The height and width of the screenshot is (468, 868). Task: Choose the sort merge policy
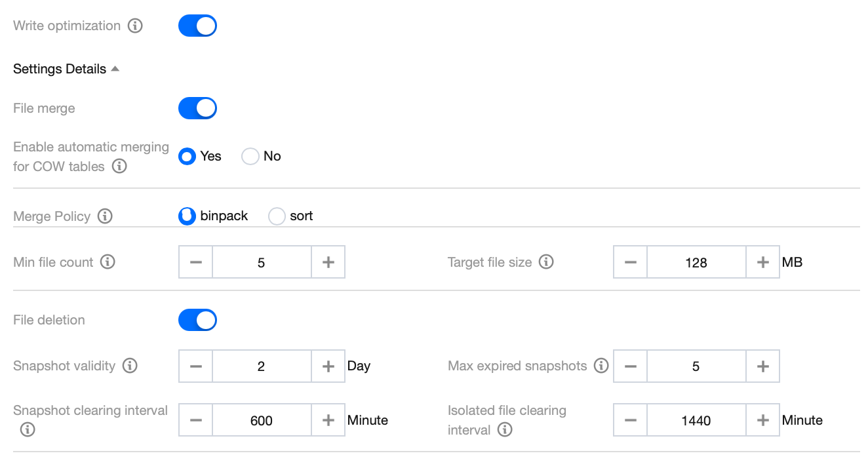pyautogui.click(x=277, y=216)
